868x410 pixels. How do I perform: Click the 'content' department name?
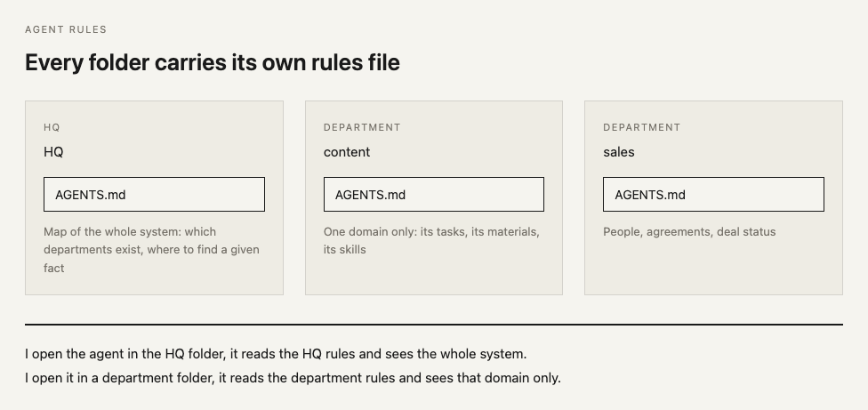click(347, 152)
